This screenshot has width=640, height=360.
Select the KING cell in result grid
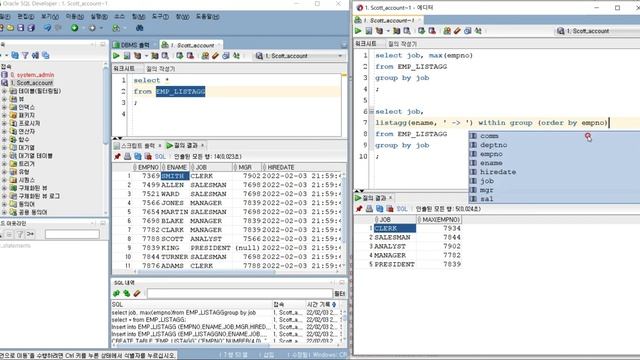point(174,248)
